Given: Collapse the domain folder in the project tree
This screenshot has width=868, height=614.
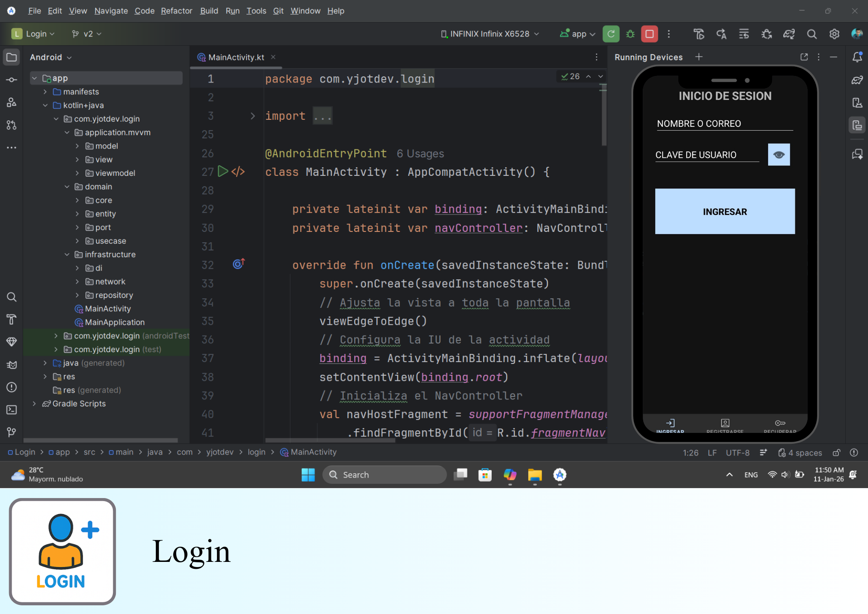Looking at the screenshot, I should click(66, 187).
